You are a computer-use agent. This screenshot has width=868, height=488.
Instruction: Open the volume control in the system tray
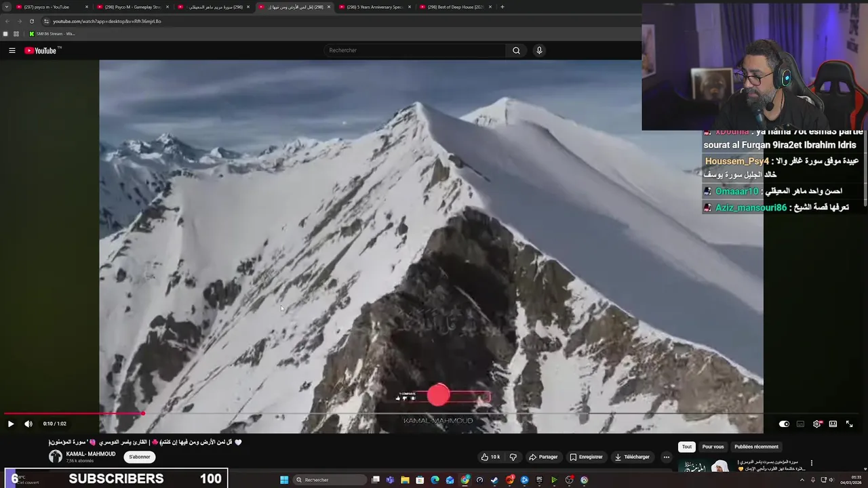click(x=833, y=480)
